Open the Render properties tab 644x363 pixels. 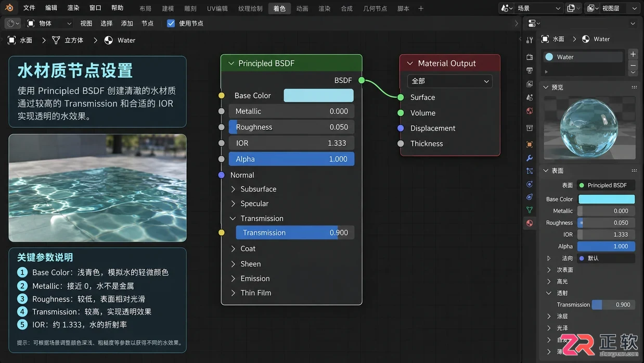pyautogui.click(x=530, y=57)
